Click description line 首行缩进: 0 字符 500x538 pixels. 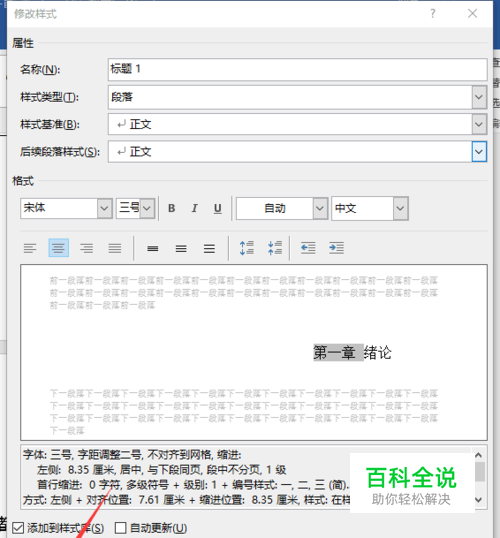193,485
